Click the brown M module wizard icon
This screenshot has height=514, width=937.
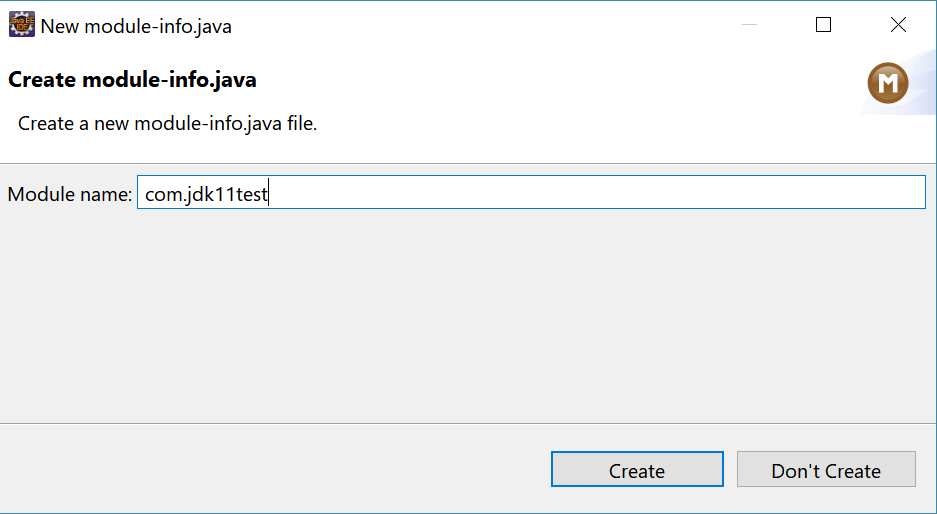887,83
